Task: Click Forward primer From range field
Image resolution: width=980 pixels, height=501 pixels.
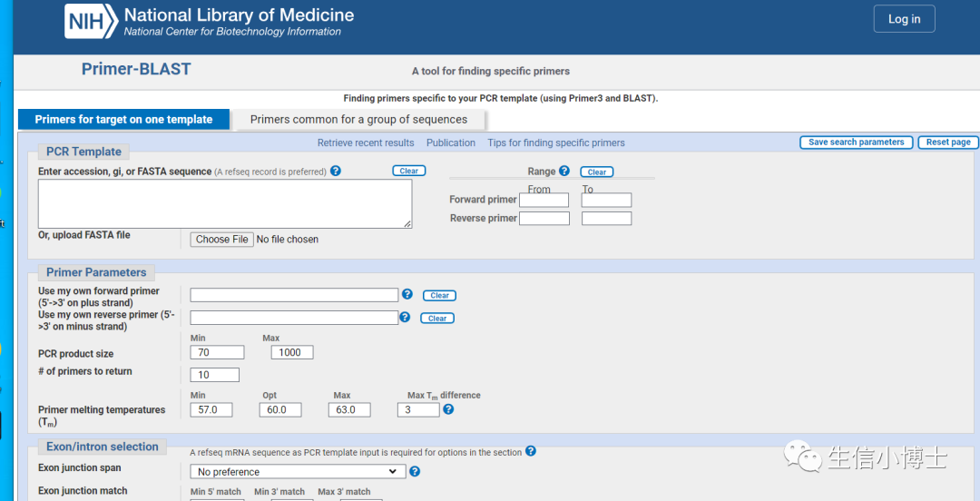Action: 544,201
